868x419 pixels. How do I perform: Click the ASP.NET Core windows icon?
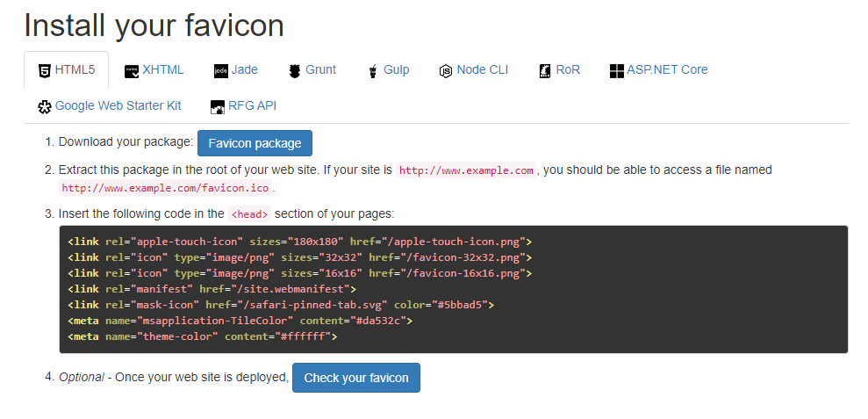click(616, 70)
